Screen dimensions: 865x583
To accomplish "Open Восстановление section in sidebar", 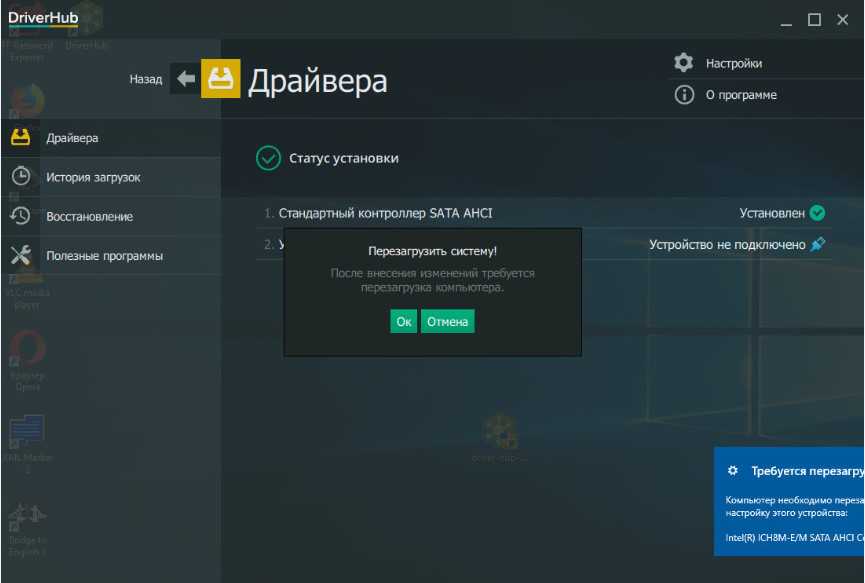I will 89,216.
